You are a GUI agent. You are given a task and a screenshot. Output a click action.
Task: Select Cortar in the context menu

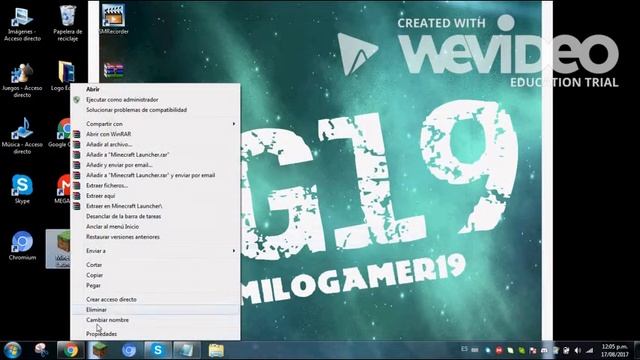(x=156, y=265)
